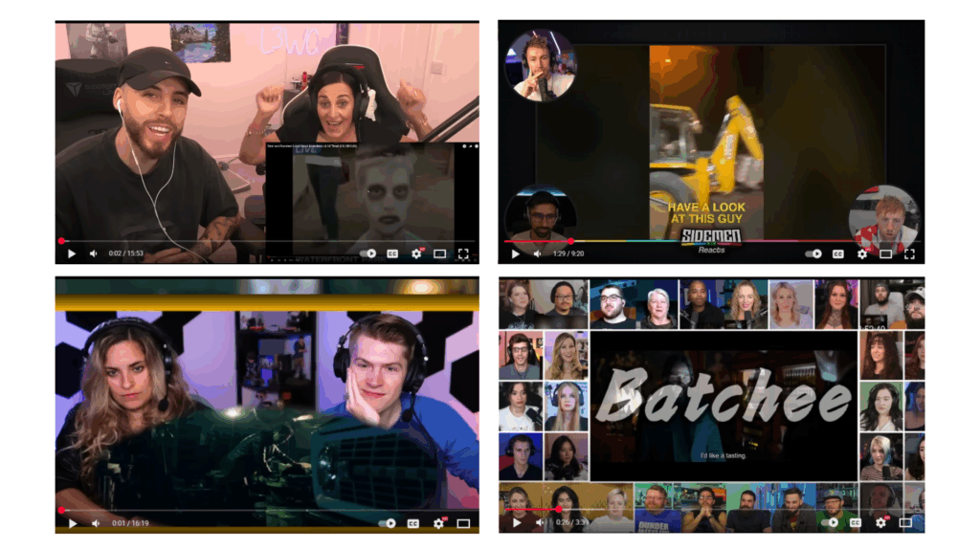Switch the top-left player to theater mode

(x=439, y=253)
